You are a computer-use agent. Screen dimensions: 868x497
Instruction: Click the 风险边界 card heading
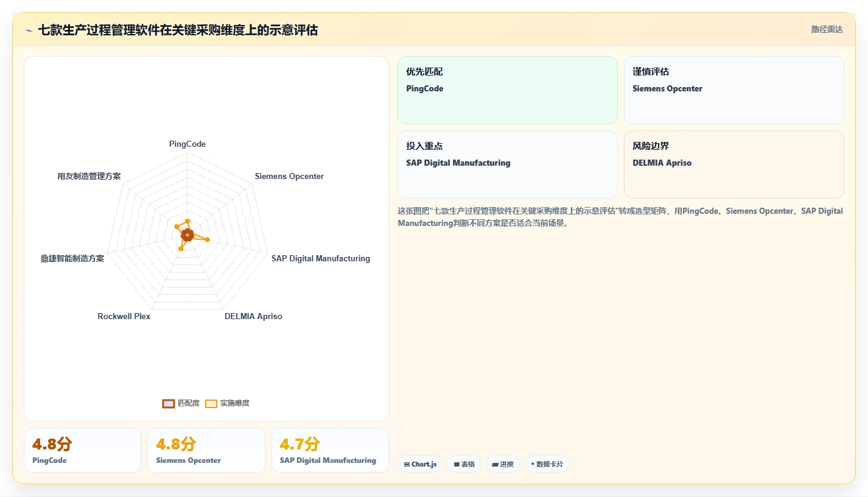(651, 146)
